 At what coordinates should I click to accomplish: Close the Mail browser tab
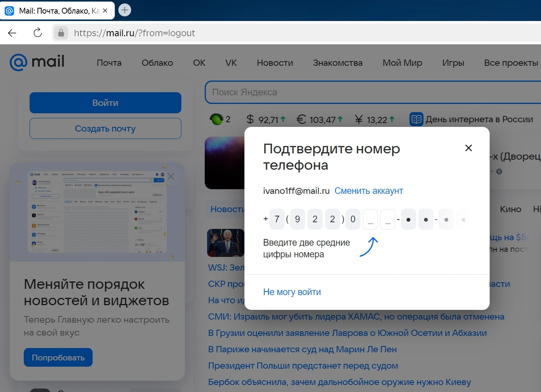tap(105, 11)
